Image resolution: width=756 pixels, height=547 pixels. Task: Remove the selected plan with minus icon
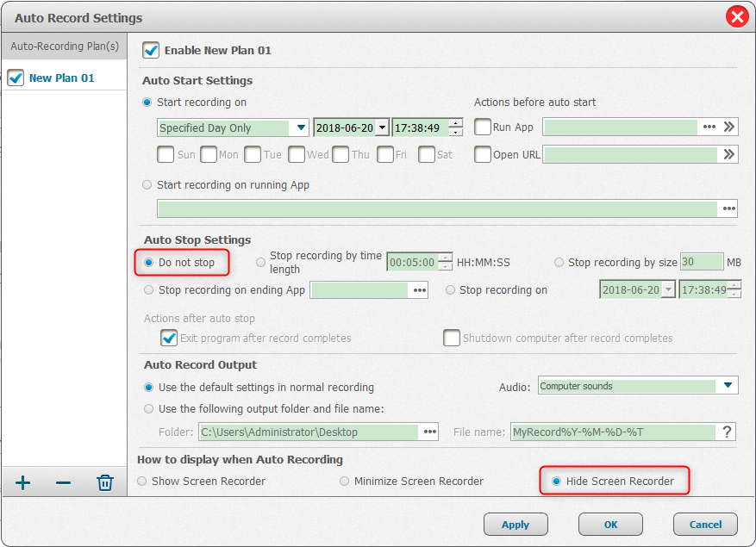pos(63,482)
